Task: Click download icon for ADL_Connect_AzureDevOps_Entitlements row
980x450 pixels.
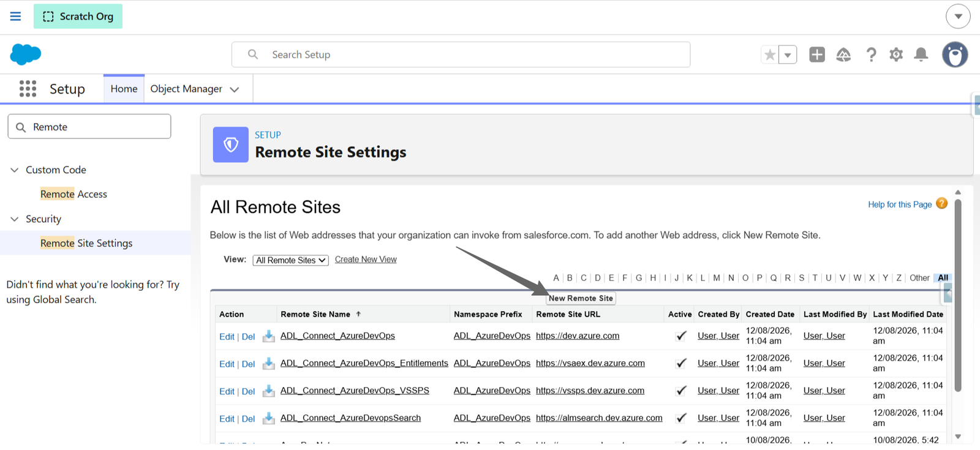Action: pos(268,364)
